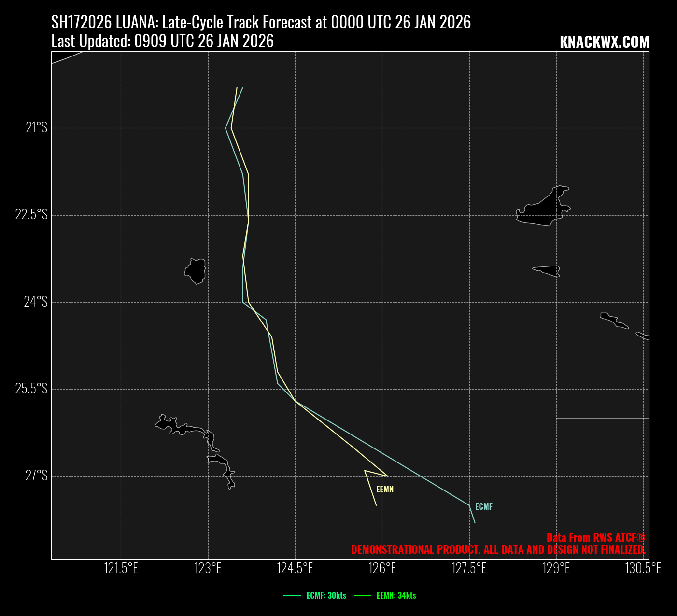Select the EEMN: 34kts legend entry

point(396,596)
